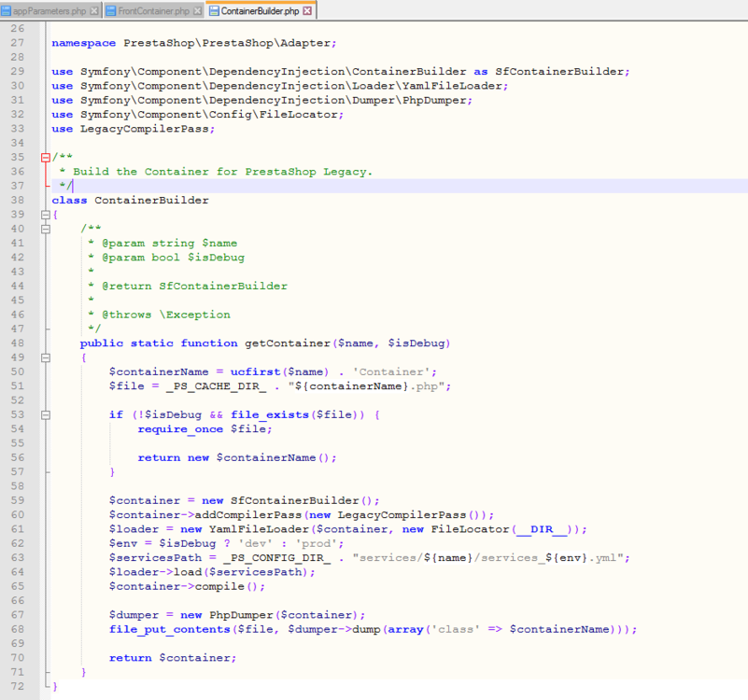Image resolution: width=748 pixels, height=700 pixels.
Task: Close the ContainerBuilder.php tab
Action: tap(309, 9)
